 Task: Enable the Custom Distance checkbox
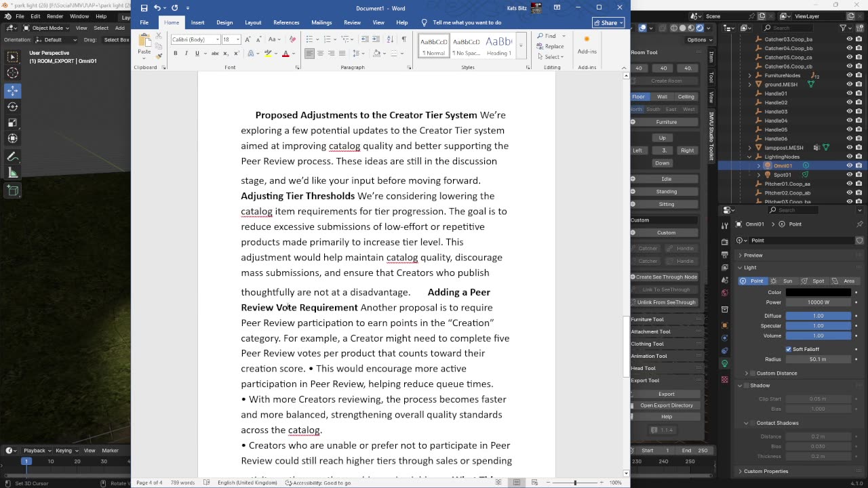(753, 373)
